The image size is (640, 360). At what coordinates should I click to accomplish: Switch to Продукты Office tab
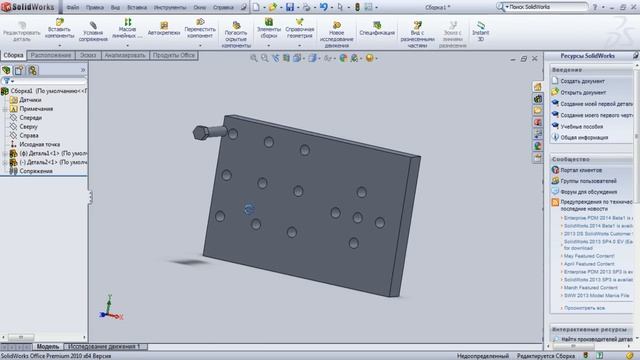coord(174,55)
